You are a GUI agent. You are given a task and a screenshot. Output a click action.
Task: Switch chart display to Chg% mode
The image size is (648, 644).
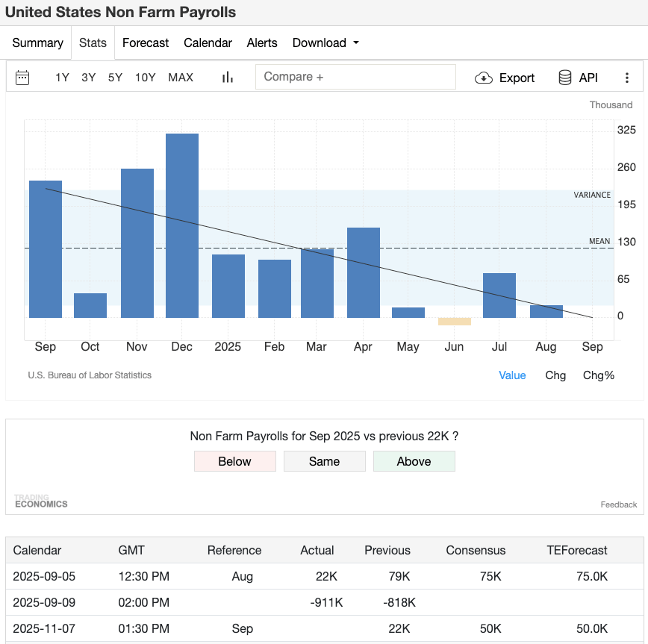pos(599,375)
